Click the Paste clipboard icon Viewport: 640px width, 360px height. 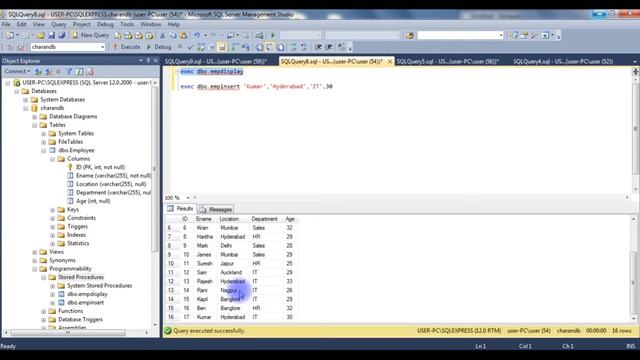click(183, 36)
